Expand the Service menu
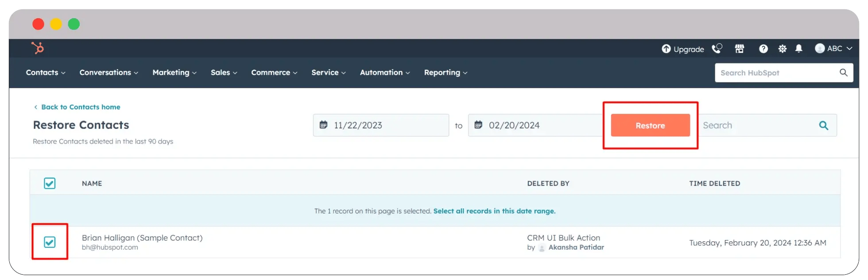868x280 pixels. [x=329, y=73]
